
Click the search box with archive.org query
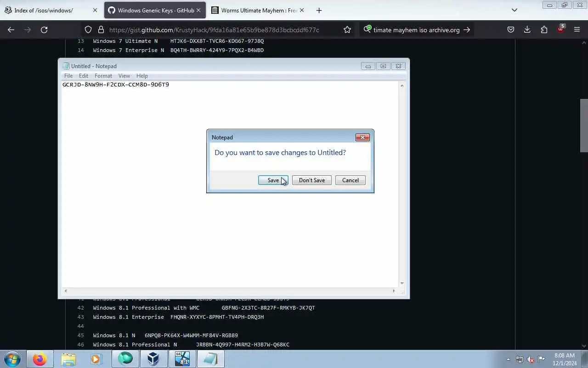[416, 30]
